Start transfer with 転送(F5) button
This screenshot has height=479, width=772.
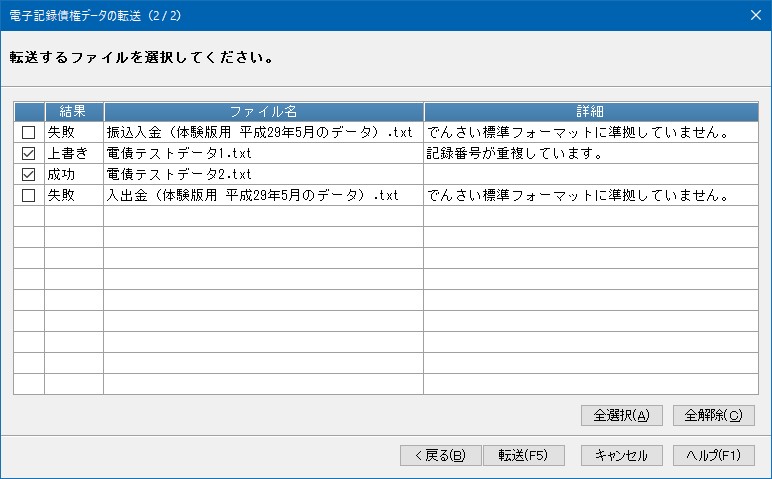[x=523, y=455]
